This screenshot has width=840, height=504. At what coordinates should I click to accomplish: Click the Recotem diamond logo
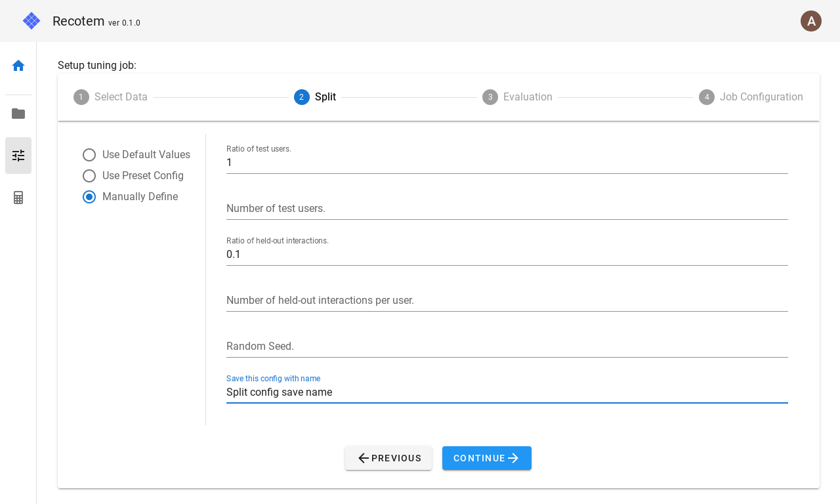tap(31, 20)
